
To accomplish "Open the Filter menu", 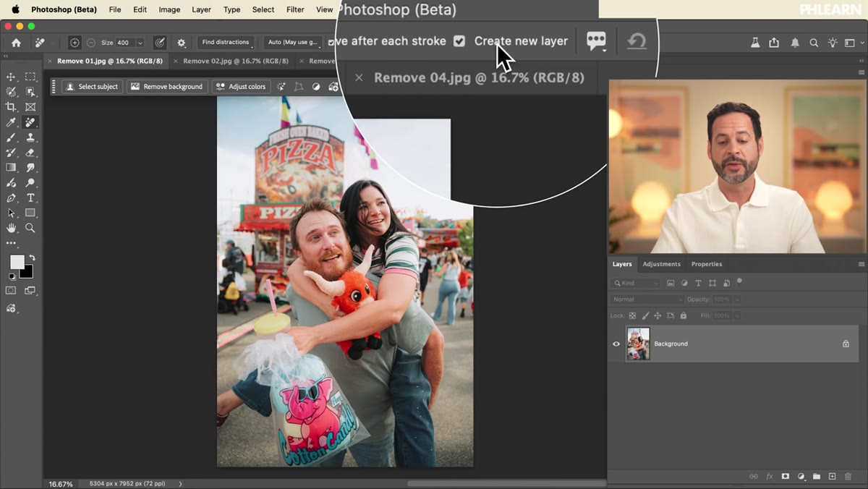I will pyautogui.click(x=295, y=9).
